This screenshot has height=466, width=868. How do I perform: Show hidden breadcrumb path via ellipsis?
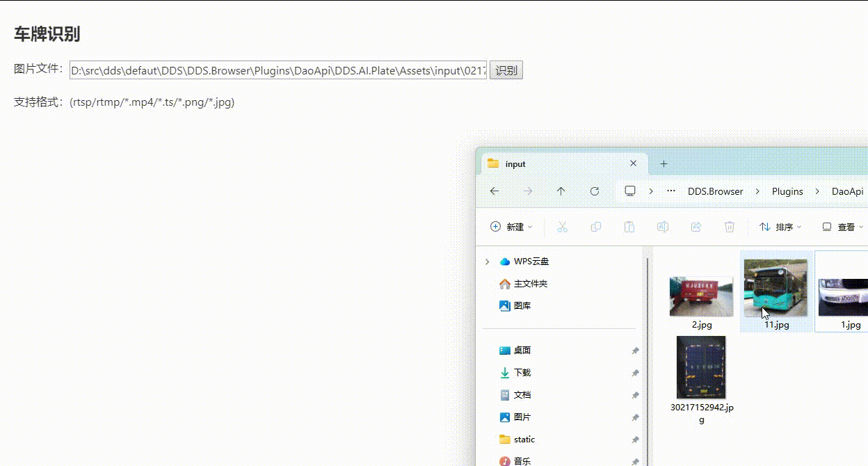(x=671, y=191)
